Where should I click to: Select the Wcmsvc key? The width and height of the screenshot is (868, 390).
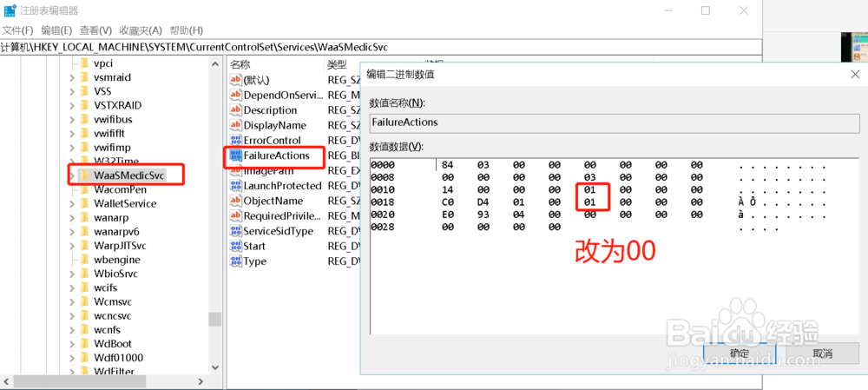112,302
